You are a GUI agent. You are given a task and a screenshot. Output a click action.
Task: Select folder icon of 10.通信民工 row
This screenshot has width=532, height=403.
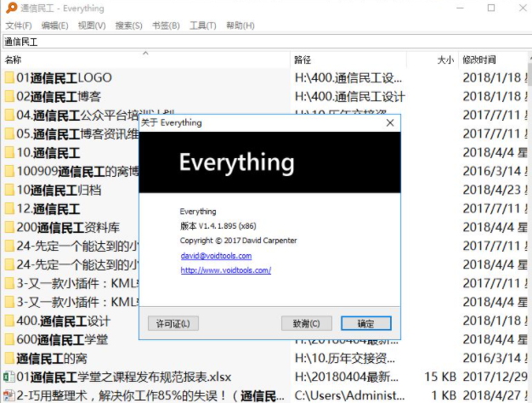9,152
